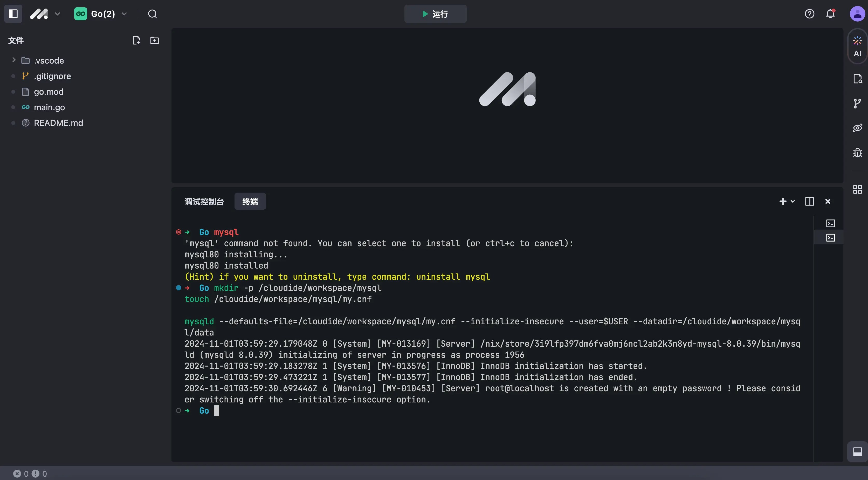Click the 'touch /cloudide/workspace/mysql/my.cnf' line
Screen dimensions: 868x480
278,299
